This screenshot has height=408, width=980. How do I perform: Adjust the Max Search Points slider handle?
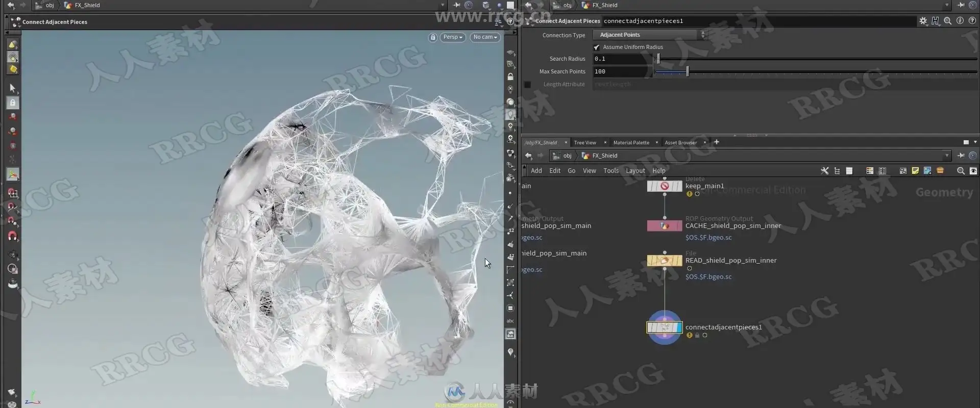[688, 71]
